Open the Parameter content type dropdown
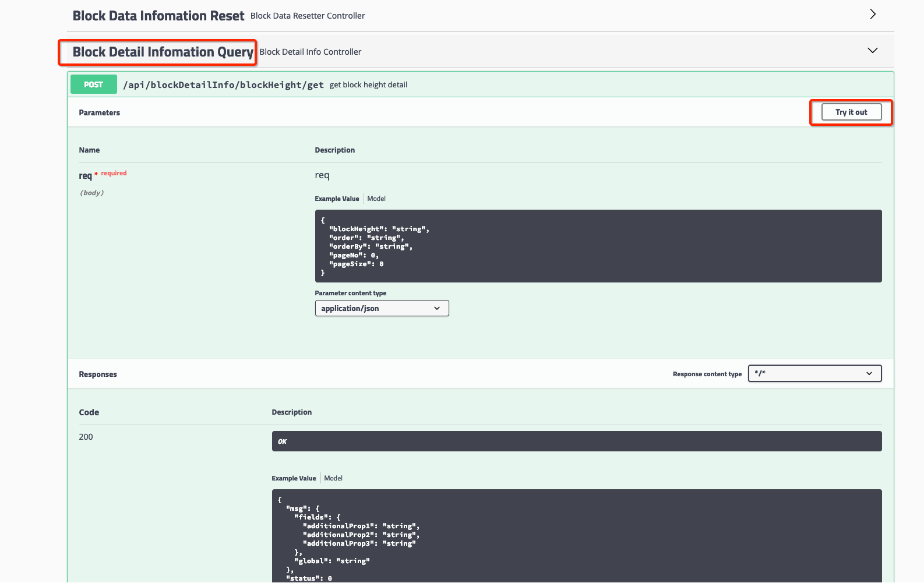 click(x=382, y=308)
